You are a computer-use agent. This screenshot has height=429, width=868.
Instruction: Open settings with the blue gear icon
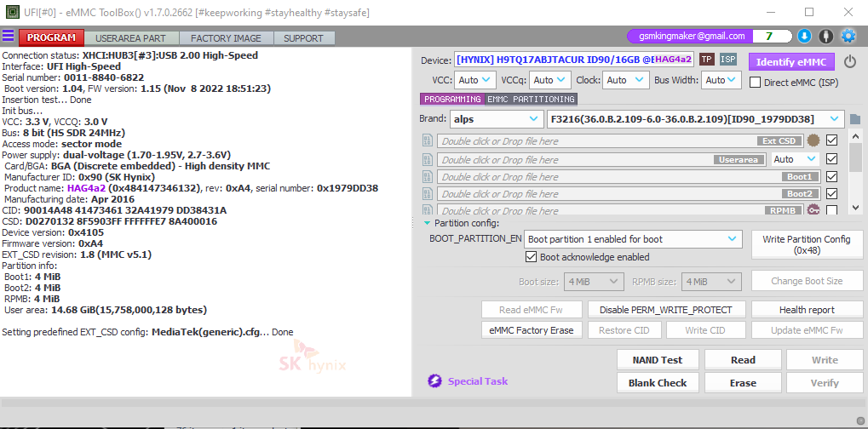coord(848,37)
